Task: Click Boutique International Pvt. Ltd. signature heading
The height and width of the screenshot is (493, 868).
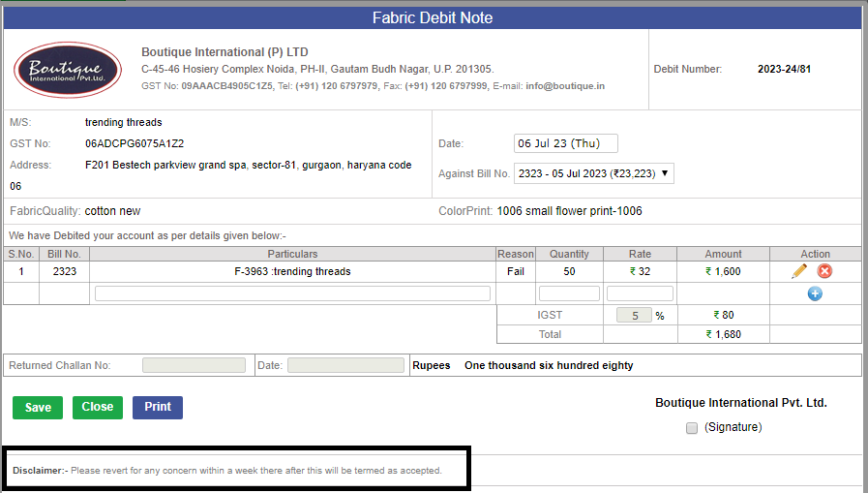Action: 740,403
